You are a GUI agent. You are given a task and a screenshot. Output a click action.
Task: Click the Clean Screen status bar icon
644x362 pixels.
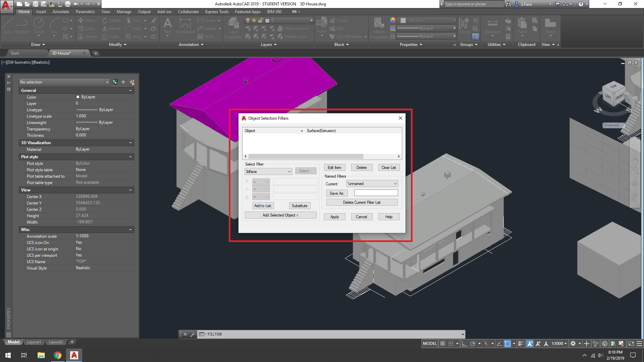coord(631,344)
